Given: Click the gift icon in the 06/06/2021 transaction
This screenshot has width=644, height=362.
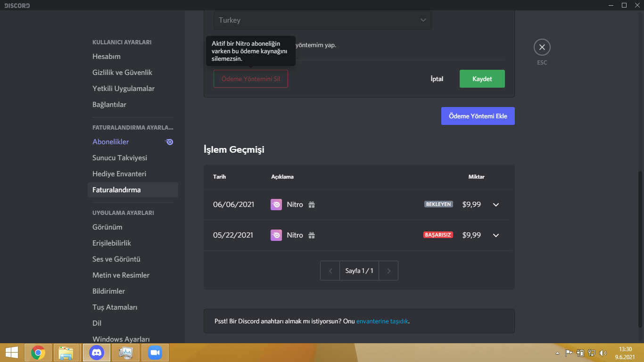Looking at the screenshot, I should (312, 205).
